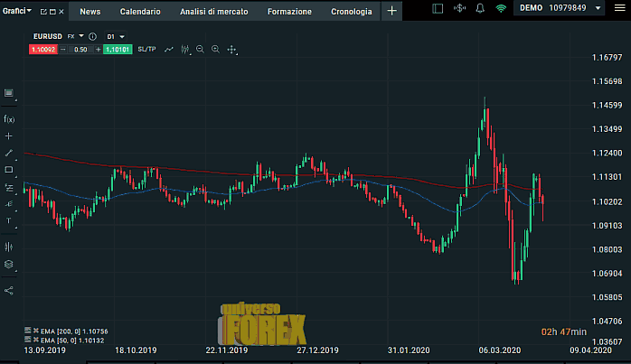Remove the EMA 200 indicator
The width and height of the screenshot is (631, 364).
pyautogui.click(x=35, y=331)
